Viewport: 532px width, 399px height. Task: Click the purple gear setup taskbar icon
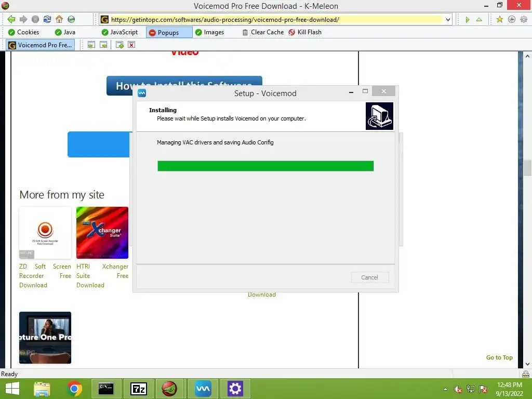click(x=235, y=389)
